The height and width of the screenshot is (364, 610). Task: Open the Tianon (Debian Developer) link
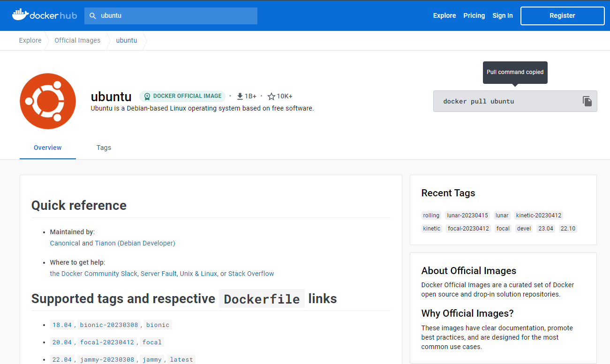click(135, 243)
